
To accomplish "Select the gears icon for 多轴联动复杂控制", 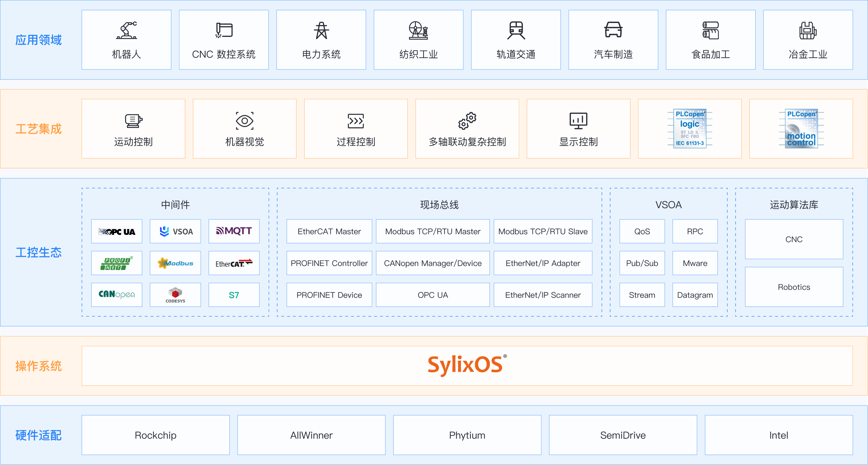I will click(x=468, y=121).
